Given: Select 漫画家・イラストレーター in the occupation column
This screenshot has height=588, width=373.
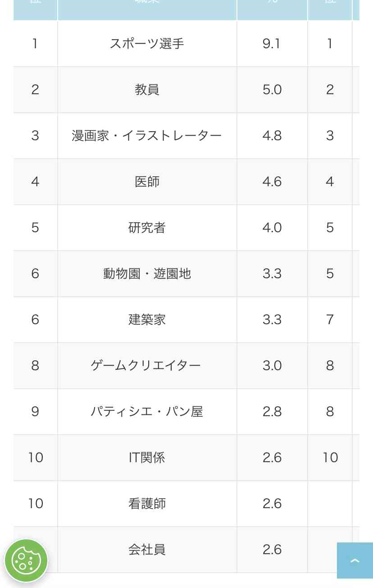Looking at the screenshot, I should (147, 135).
